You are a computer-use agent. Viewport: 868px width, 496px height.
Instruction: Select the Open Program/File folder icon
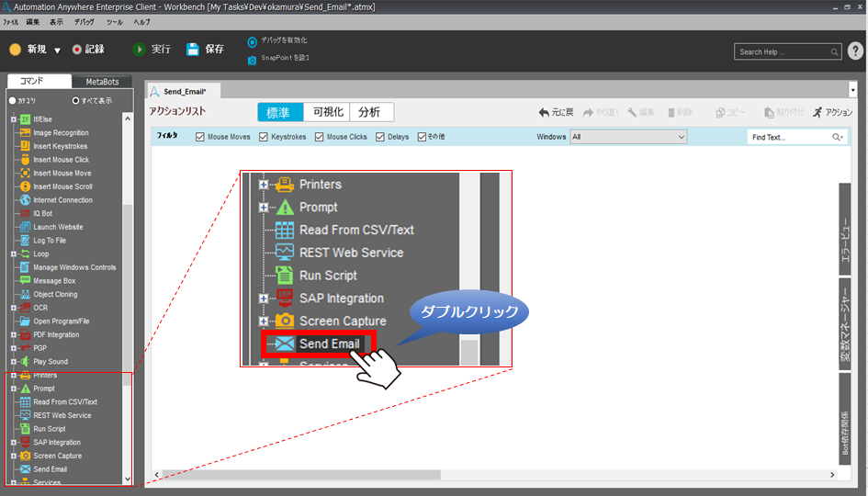[x=25, y=321]
